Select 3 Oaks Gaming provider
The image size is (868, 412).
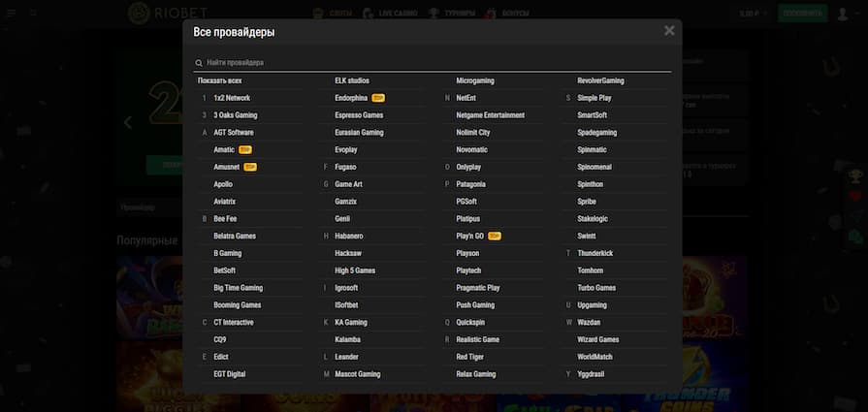click(236, 115)
